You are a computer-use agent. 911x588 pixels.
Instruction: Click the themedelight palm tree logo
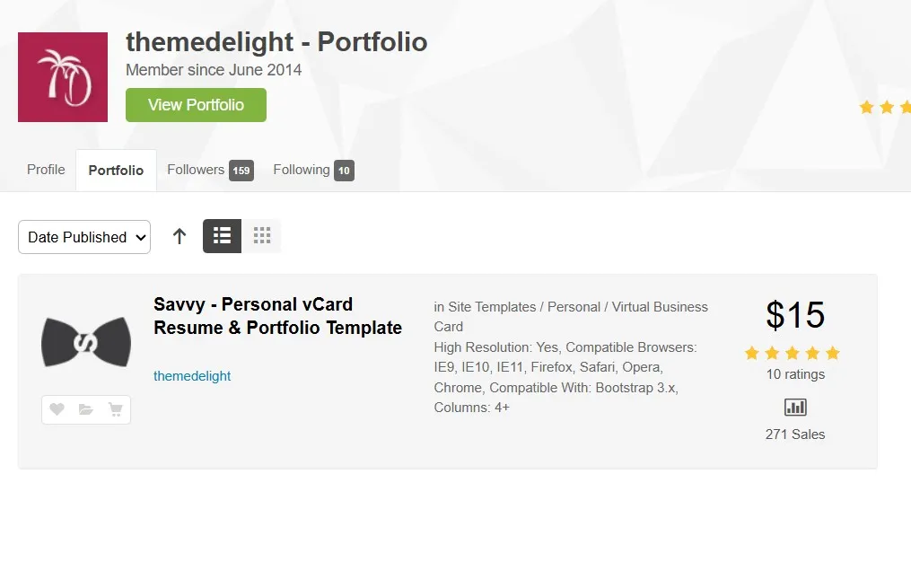[63, 77]
